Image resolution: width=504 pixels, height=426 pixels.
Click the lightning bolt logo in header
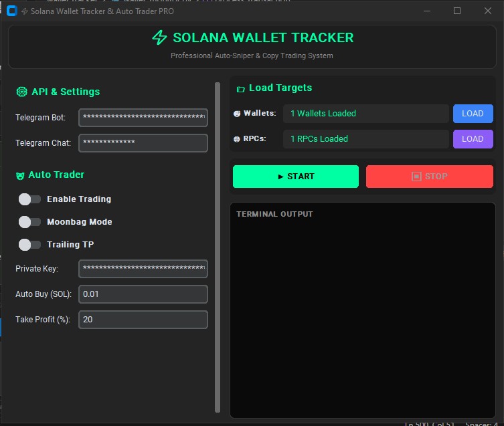[159, 37]
